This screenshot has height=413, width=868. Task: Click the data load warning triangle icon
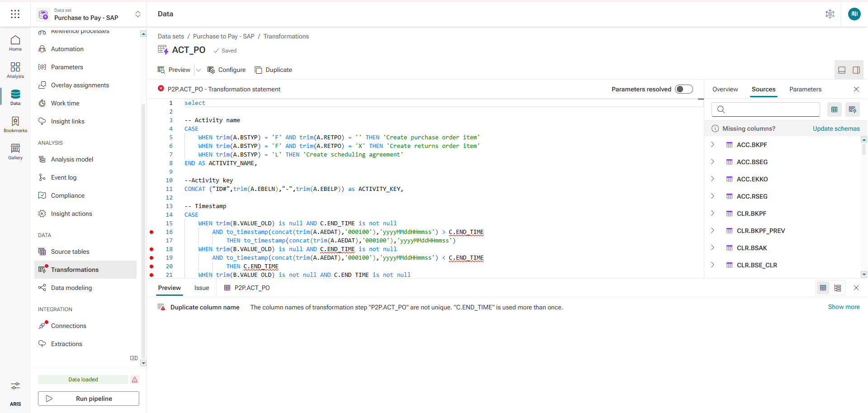point(135,380)
